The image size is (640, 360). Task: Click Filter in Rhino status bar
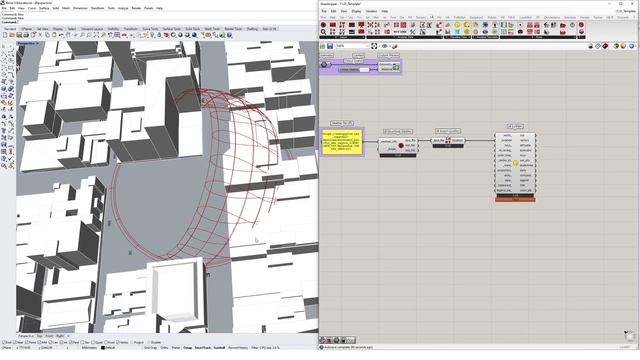pos(254,347)
